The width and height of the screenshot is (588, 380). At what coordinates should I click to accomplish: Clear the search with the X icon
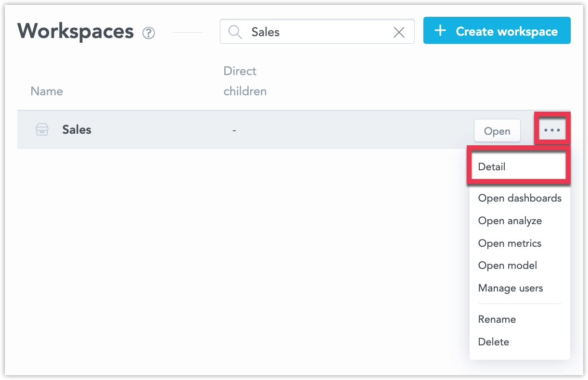[399, 32]
